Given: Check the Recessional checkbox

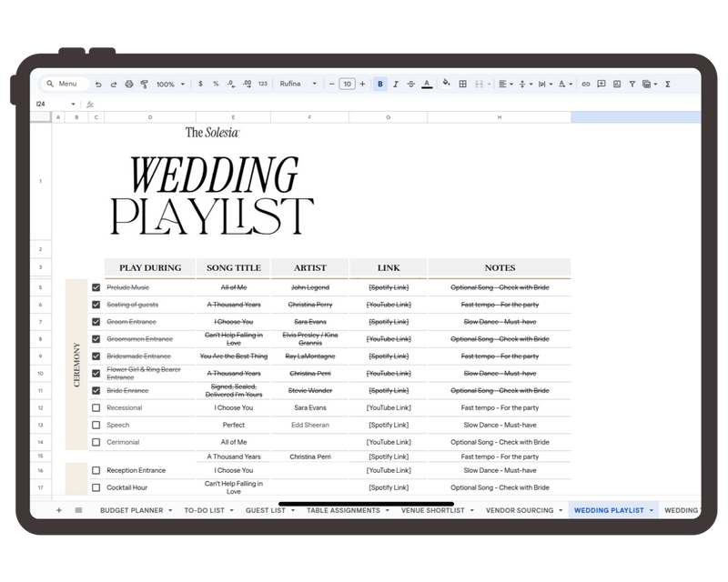Looking at the screenshot, I should (96, 408).
